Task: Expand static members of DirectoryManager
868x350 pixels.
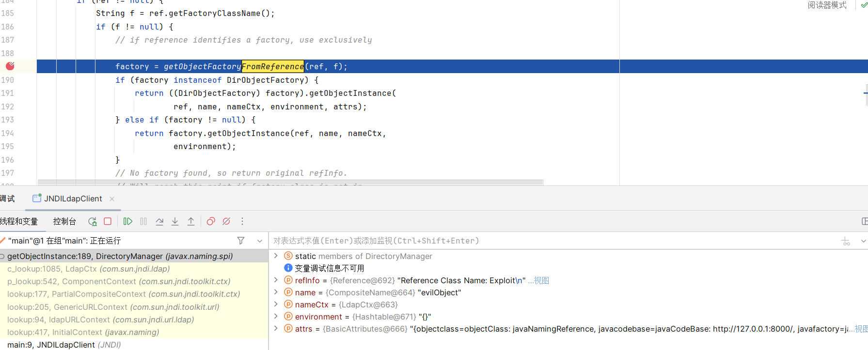Action: click(276, 256)
